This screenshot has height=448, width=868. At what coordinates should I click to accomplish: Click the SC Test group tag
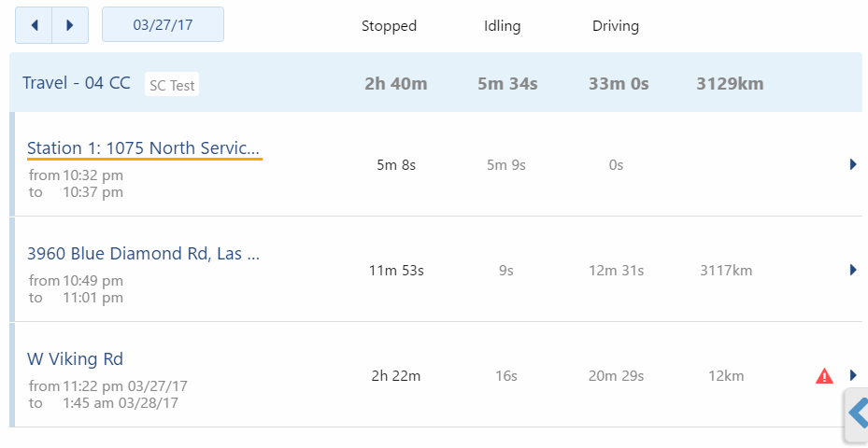click(172, 85)
